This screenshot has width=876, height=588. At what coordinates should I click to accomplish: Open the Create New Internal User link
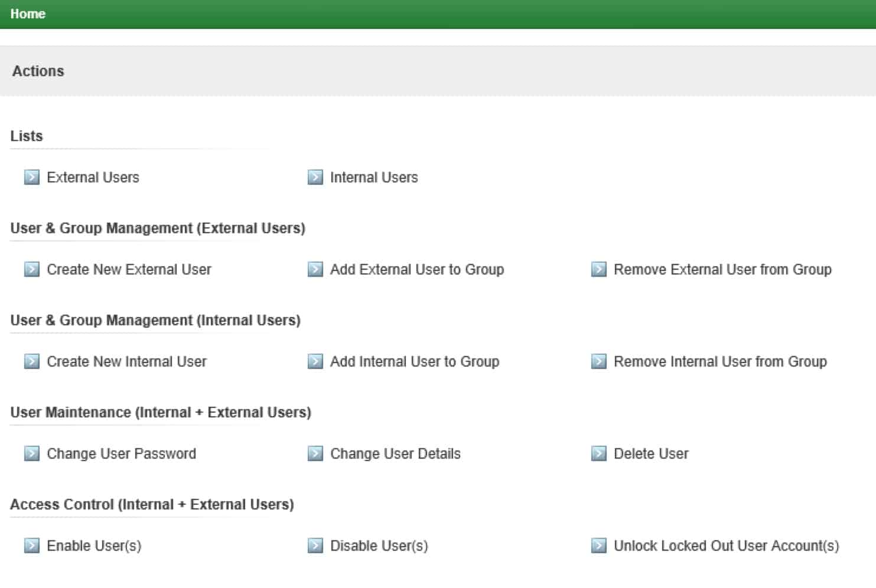pyautogui.click(x=126, y=361)
